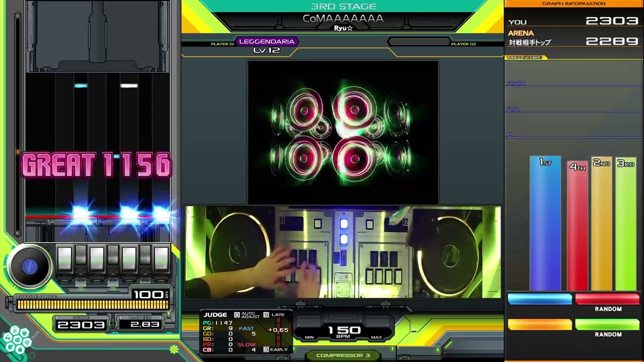
Task: Click the empty Player 02 difficulty slot
Action: click(419, 42)
